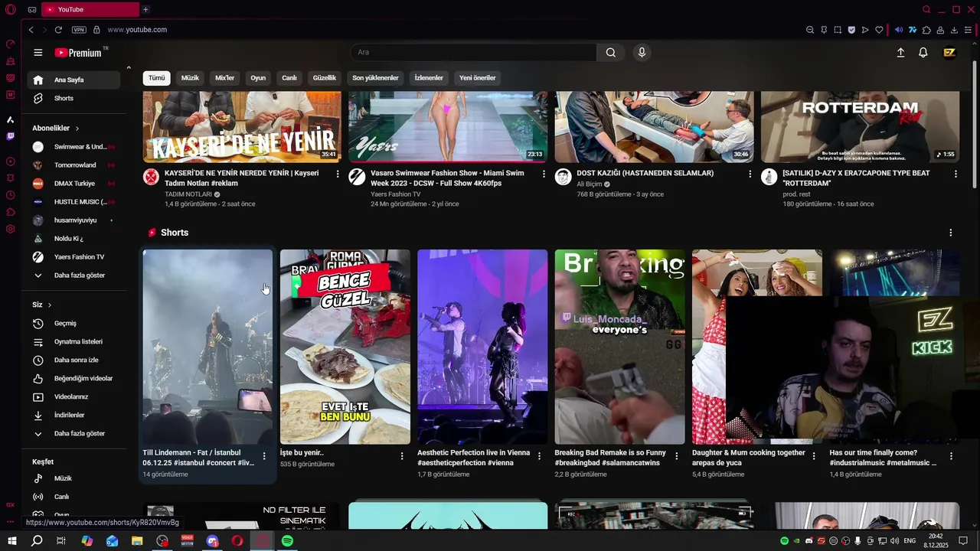This screenshot has height=551, width=980.
Task: Open Daha sonra izle list
Action: click(x=73, y=360)
